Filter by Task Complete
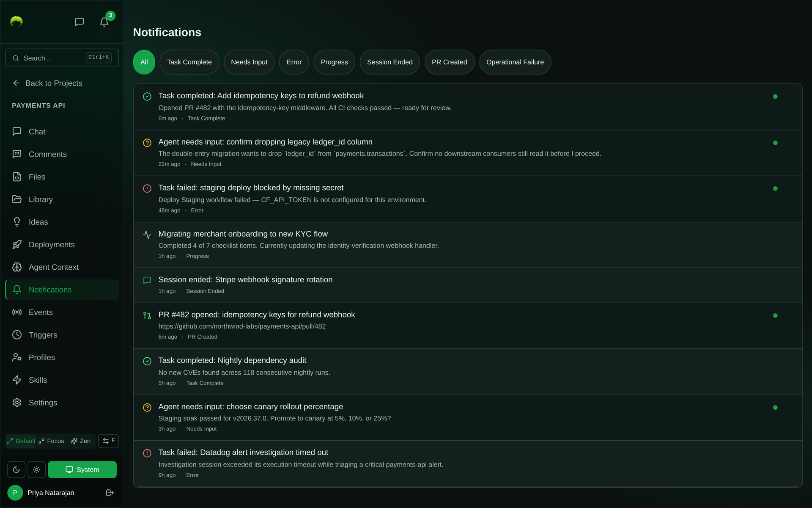The height and width of the screenshot is (508, 812). (x=189, y=62)
